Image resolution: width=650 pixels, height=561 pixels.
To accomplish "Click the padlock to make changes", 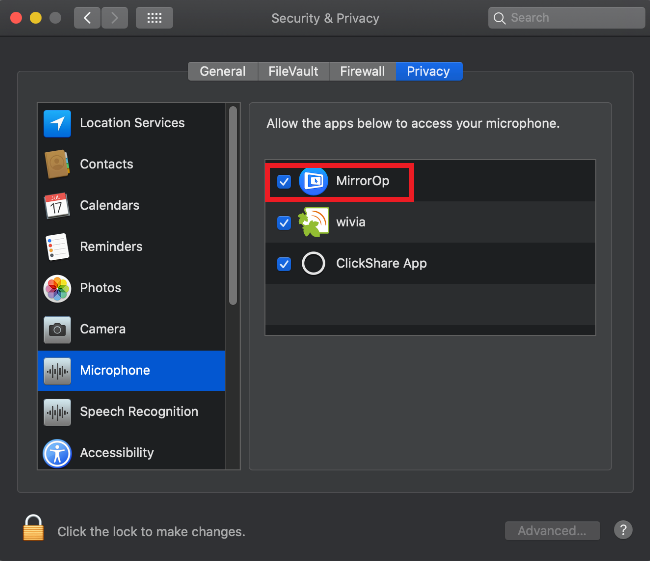I will (x=34, y=528).
